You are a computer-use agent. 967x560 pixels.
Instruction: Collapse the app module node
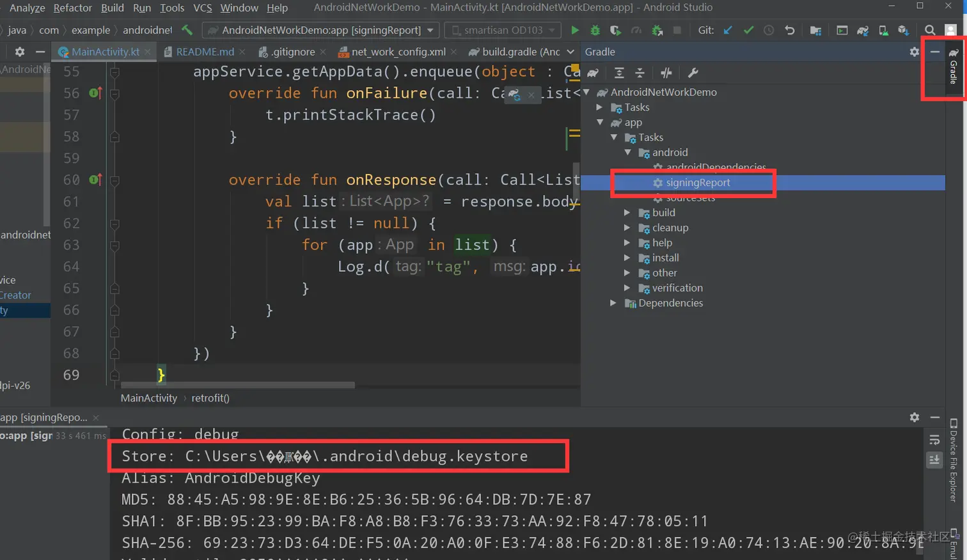[x=600, y=122]
